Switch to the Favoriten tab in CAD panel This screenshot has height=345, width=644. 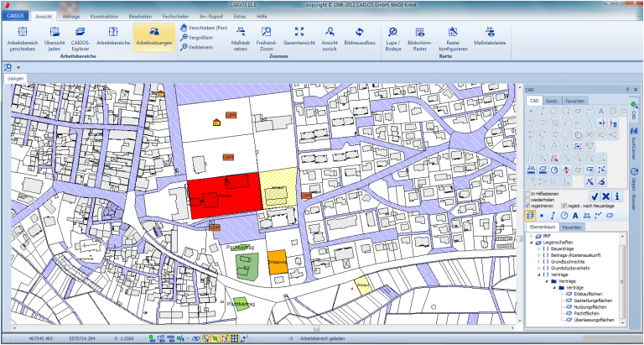click(x=575, y=101)
